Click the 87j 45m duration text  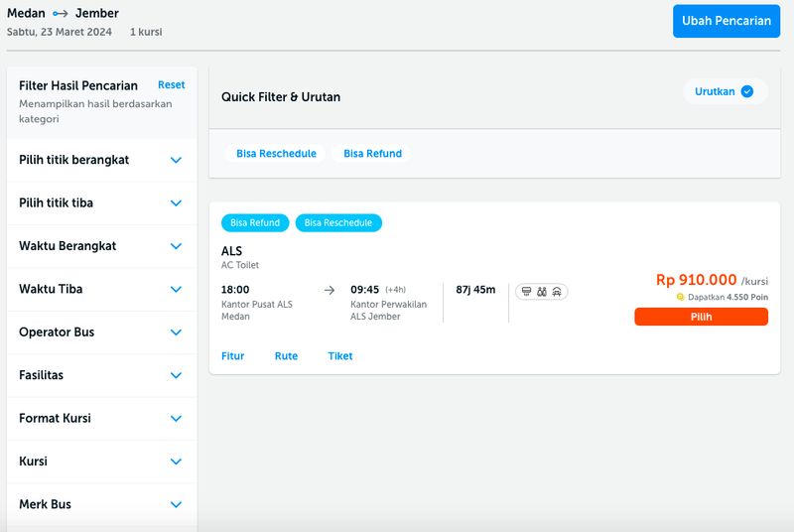tap(475, 290)
